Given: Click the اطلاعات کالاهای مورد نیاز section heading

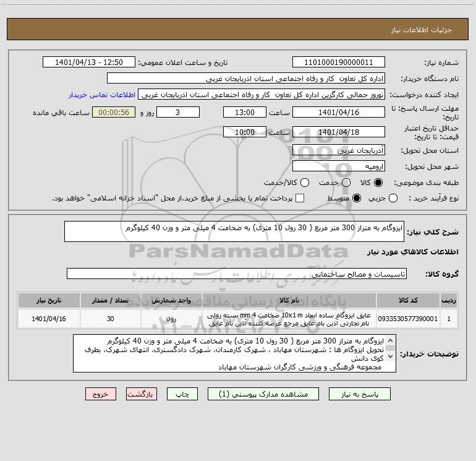Looking at the screenshot, I should click(x=412, y=252).
